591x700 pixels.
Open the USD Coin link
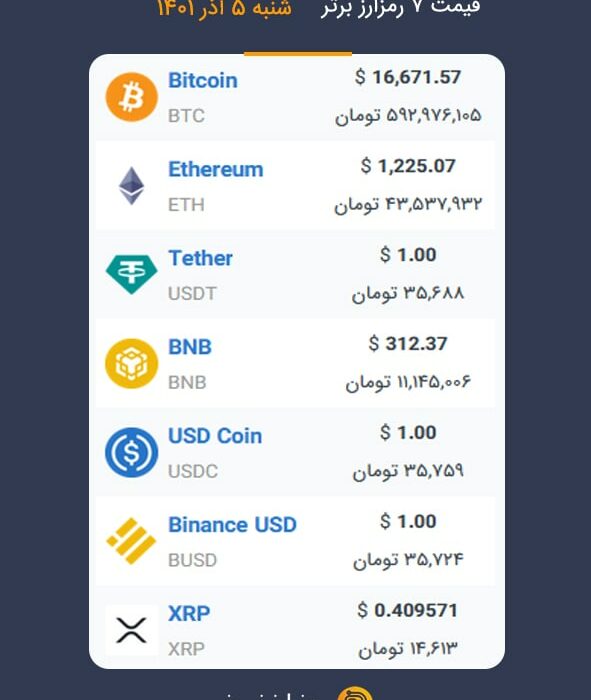pyautogui.click(x=215, y=436)
